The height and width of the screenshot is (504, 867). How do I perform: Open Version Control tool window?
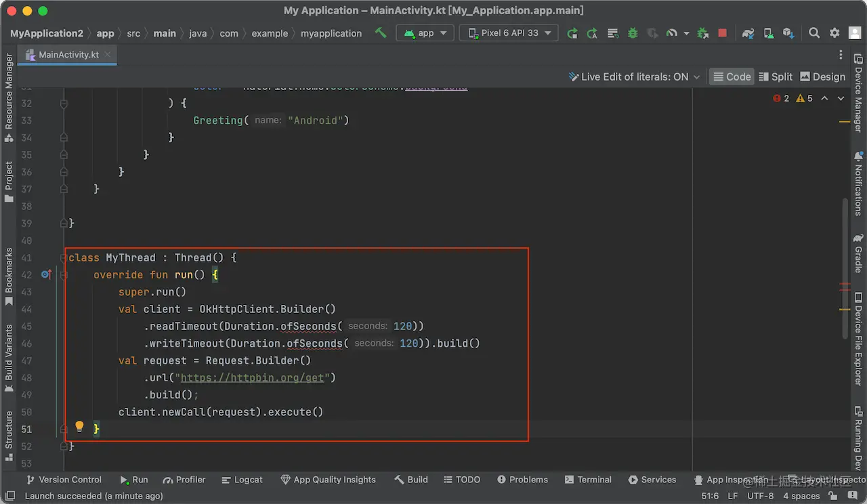tap(64, 480)
